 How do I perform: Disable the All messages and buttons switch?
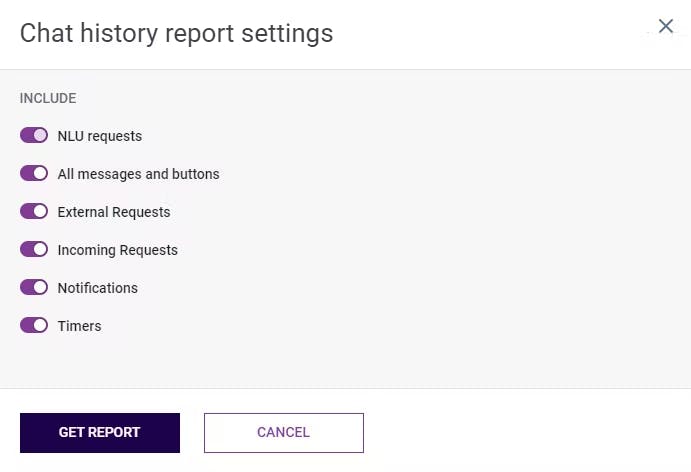click(34, 174)
